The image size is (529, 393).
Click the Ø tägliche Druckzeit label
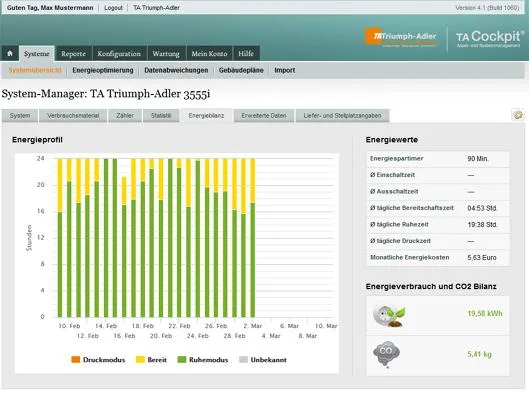[x=400, y=241]
